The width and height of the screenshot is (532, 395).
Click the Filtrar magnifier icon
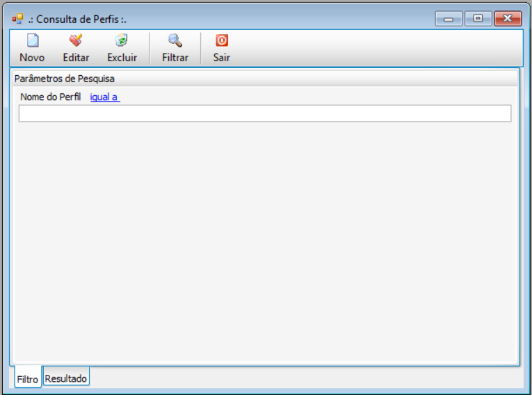[x=175, y=40]
